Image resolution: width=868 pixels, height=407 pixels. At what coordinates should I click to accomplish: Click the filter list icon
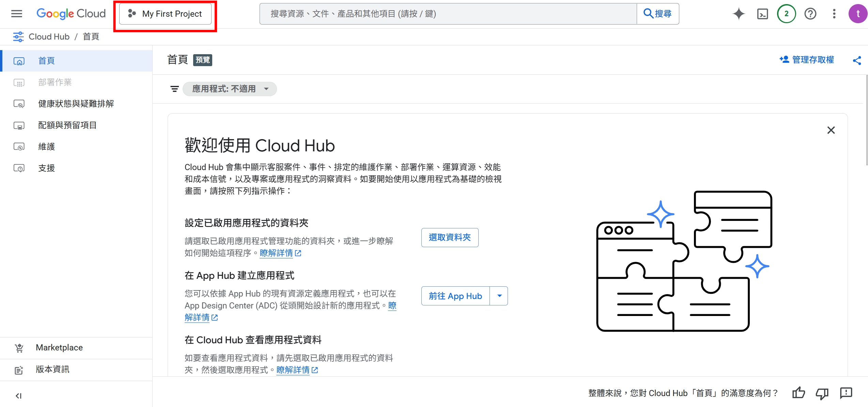pos(174,89)
